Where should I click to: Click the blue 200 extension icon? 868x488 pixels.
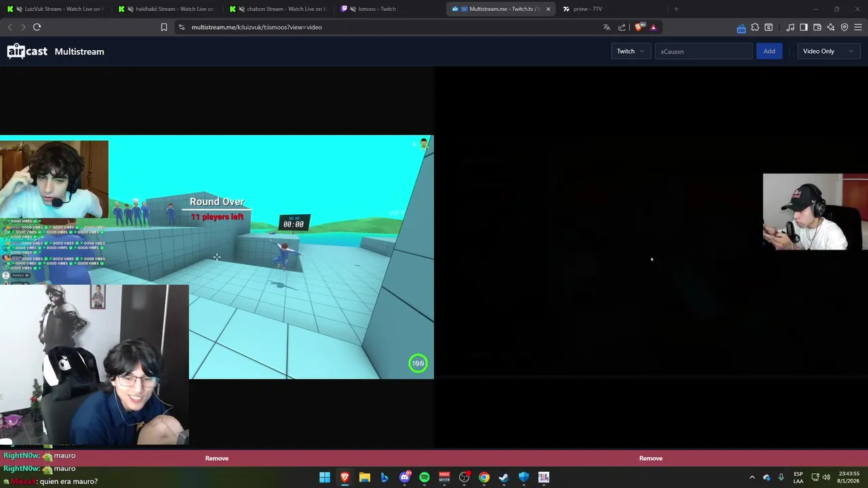741,28
